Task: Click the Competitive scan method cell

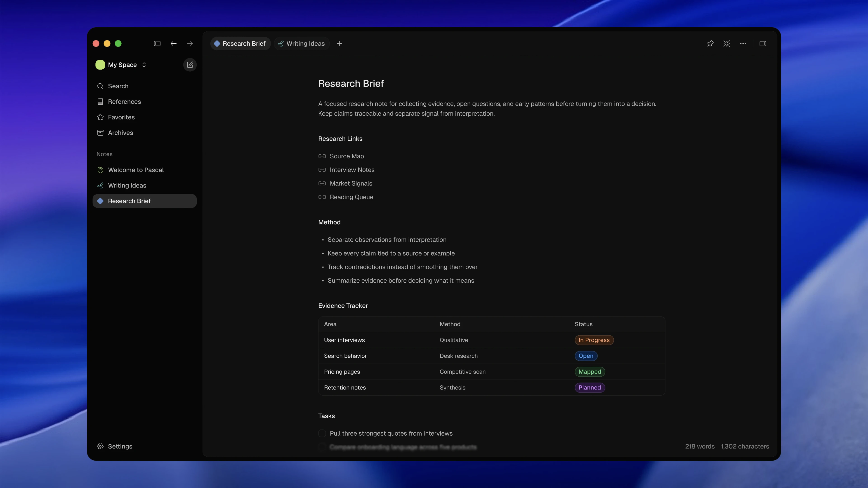Action: coord(463,372)
